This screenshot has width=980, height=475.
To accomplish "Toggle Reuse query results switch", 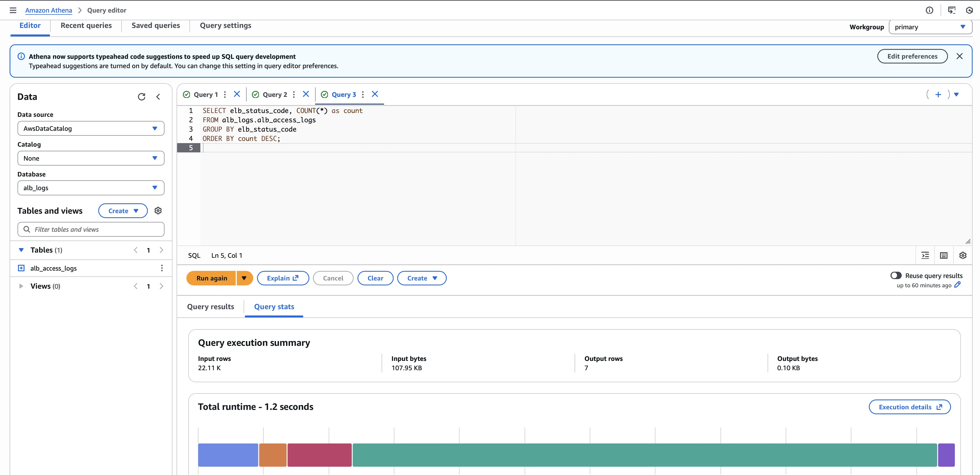I will pyautogui.click(x=896, y=275).
